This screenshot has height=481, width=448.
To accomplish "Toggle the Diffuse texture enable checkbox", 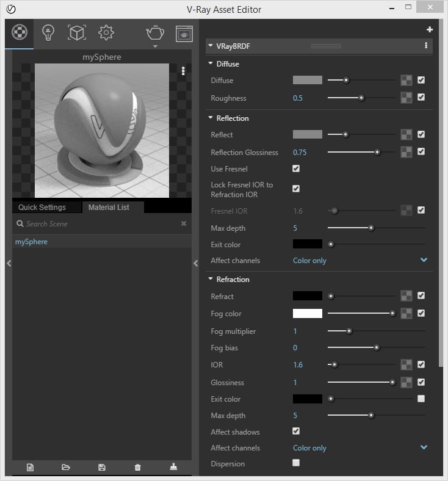I will 421,80.
